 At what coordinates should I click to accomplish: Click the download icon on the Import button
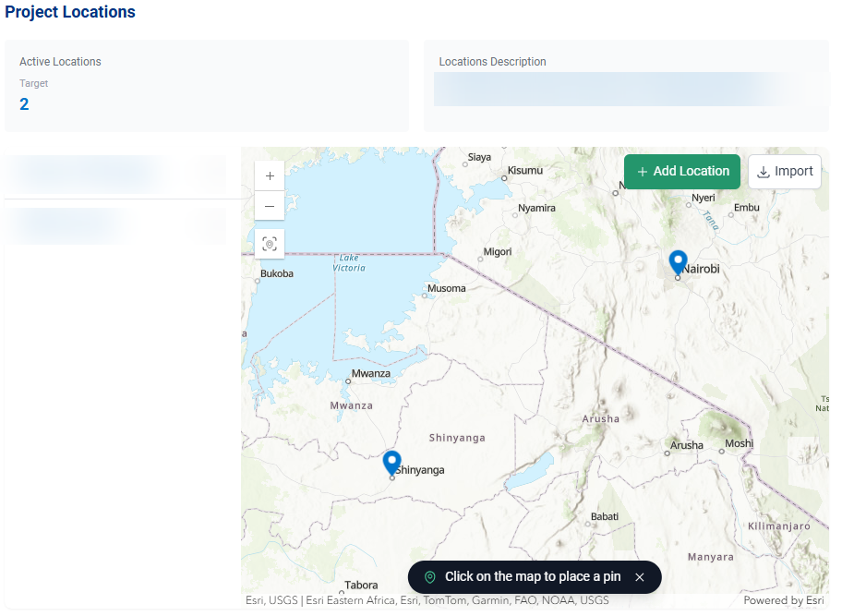pyautogui.click(x=764, y=171)
